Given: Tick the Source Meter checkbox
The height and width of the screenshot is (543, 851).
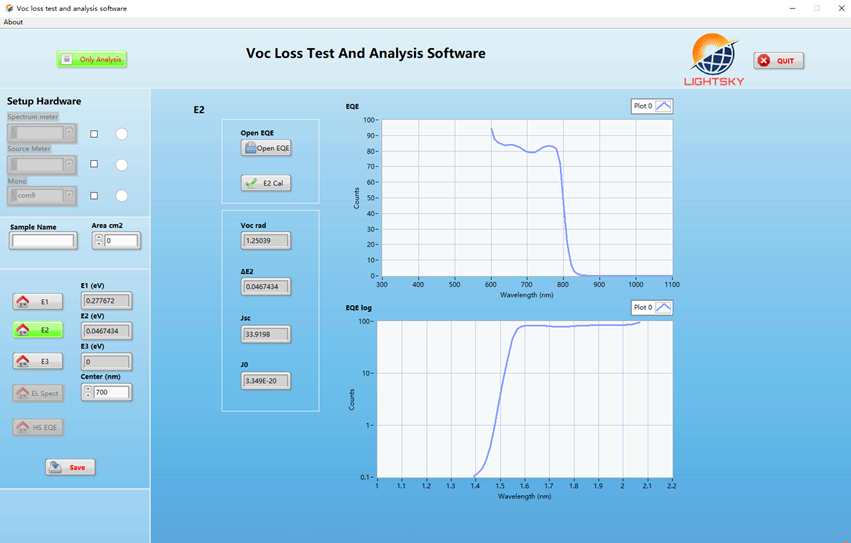Looking at the screenshot, I should click(94, 164).
